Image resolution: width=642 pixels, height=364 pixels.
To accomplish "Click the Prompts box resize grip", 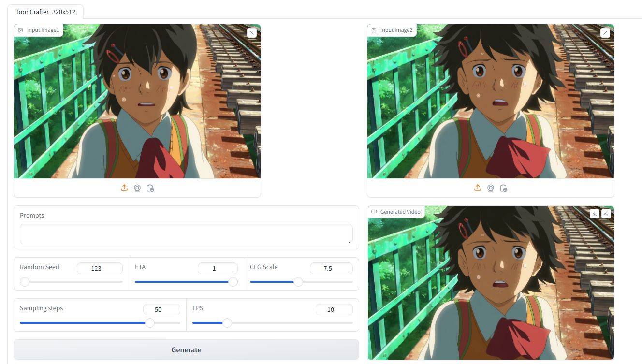I will [350, 241].
